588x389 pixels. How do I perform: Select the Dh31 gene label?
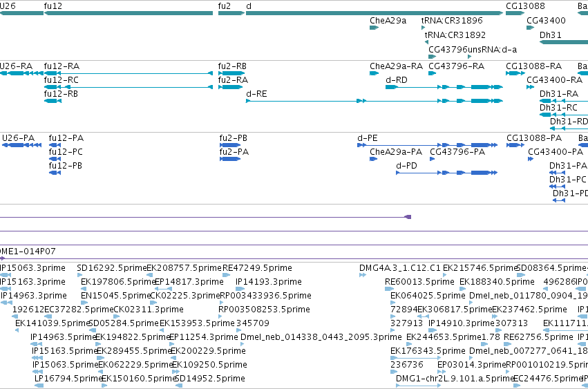click(551, 35)
